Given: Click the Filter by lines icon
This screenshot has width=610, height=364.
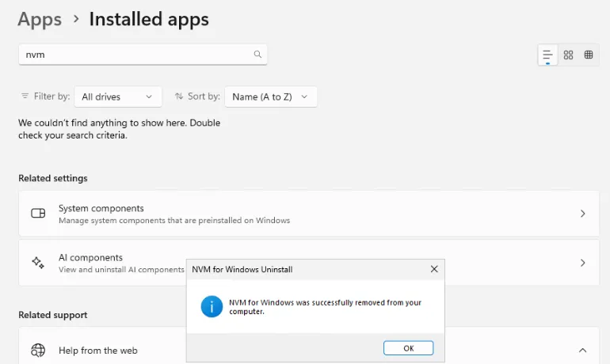Looking at the screenshot, I should [25, 96].
